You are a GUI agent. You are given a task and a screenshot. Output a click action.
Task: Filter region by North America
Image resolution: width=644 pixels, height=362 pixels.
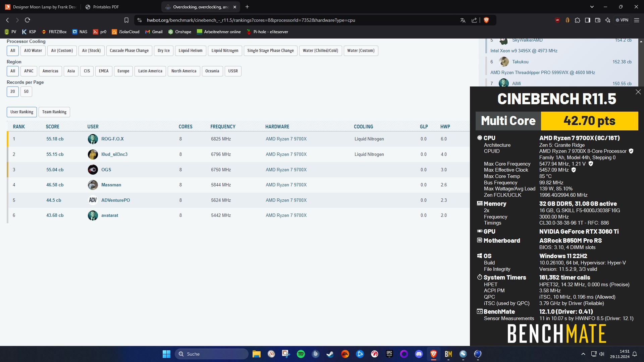coord(184,71)
